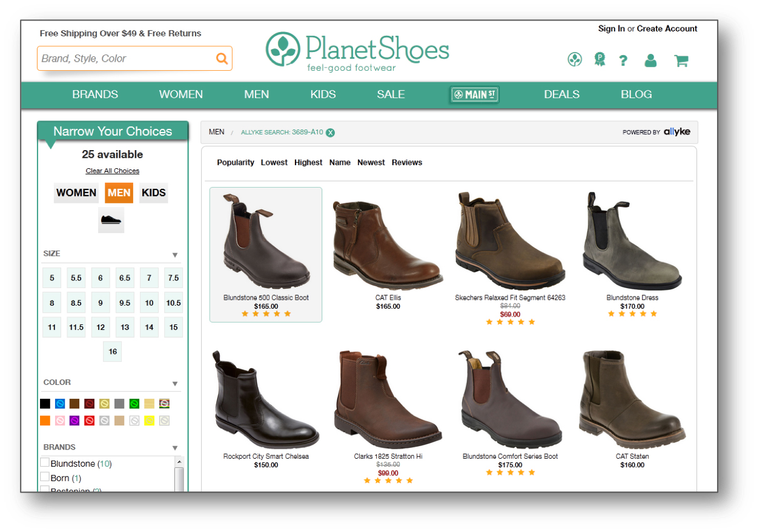Sort results by Newest
Image resolution: width=757 pixels, height=532 pixels.
pyautogui.click(x=371, y=163)
